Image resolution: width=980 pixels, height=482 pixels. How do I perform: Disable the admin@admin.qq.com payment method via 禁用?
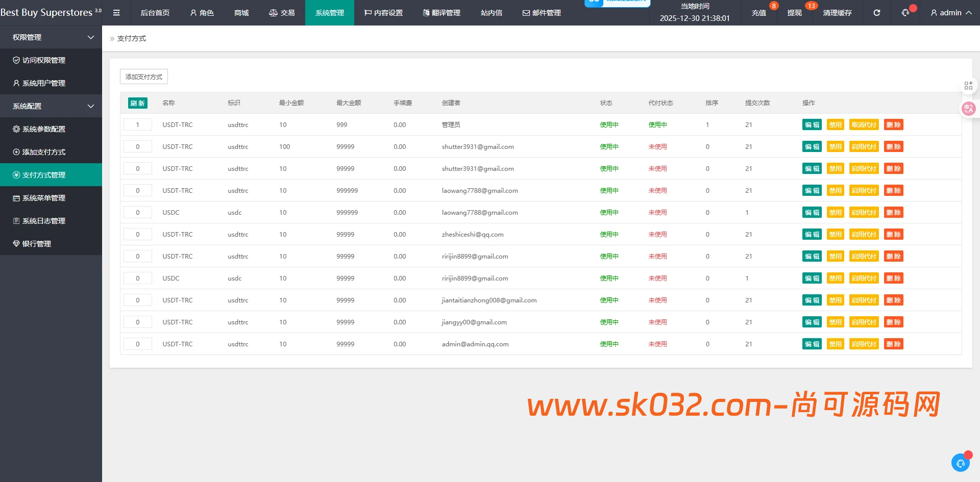[x=835, y=344]
